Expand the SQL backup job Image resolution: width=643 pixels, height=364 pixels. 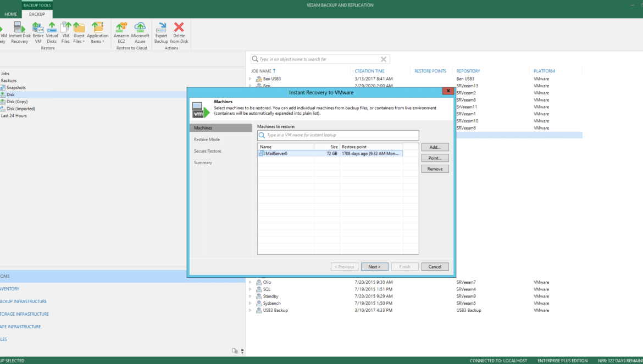pyautogui.click(x=250, y=289)
